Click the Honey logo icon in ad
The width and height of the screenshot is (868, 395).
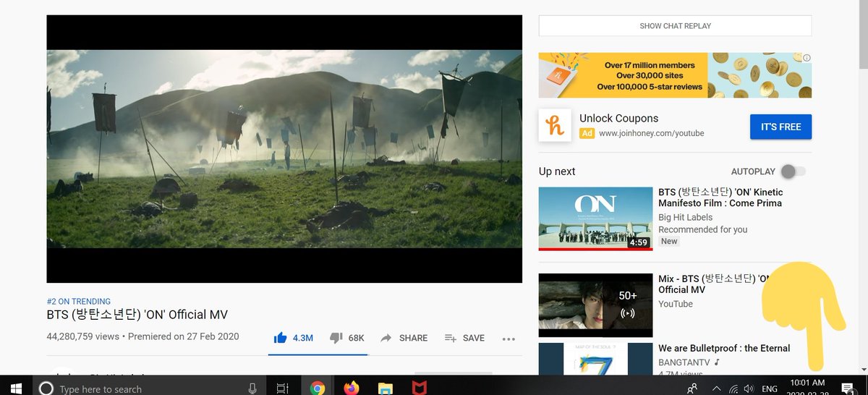click(556, 125)
